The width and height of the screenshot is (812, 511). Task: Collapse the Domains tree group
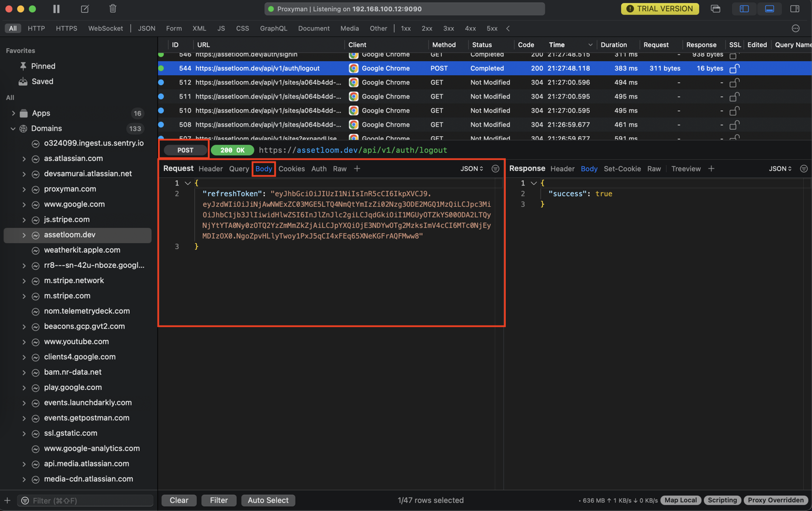(13, 128)
